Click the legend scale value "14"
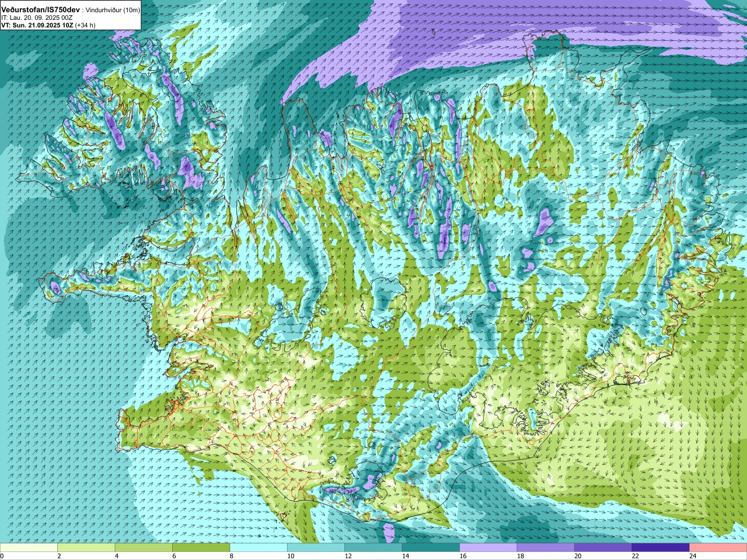 click(x=405, y=556)
